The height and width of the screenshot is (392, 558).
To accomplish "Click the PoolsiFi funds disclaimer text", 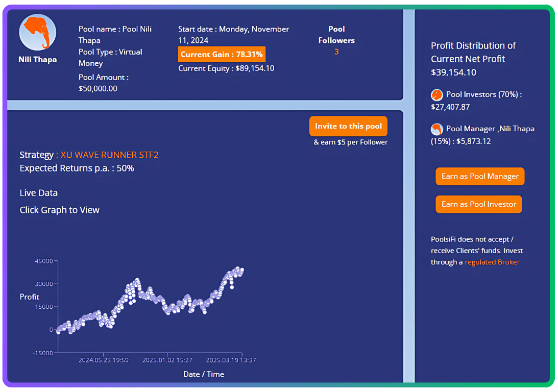I will pyautogui.click(x=476, y=251).
